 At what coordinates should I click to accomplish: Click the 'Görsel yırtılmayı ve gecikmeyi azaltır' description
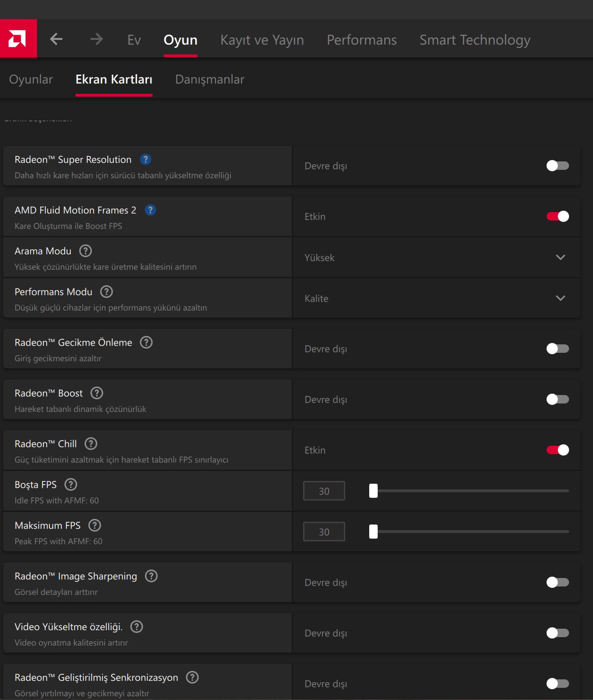coord(82,693)
